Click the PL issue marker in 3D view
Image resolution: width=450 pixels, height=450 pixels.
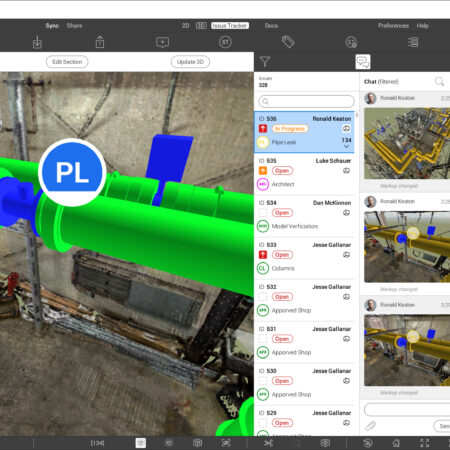click(72, 172)
